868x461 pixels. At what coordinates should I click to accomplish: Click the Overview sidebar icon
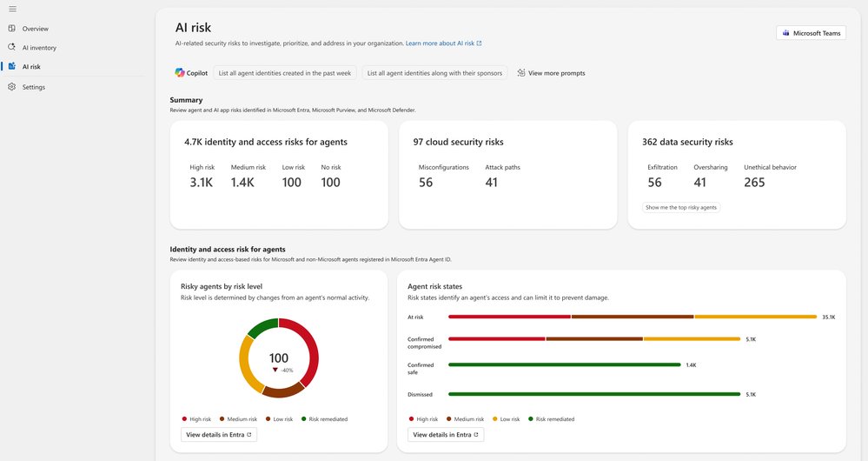pos(11,28)
